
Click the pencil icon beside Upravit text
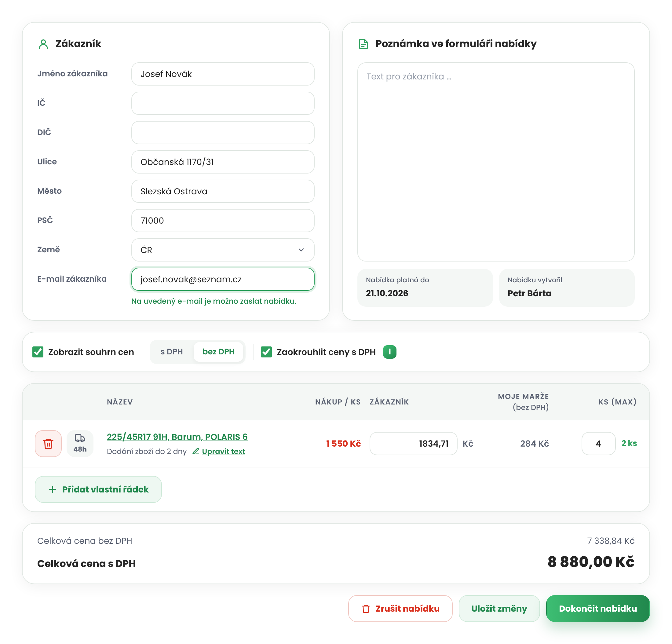[196, 451]
